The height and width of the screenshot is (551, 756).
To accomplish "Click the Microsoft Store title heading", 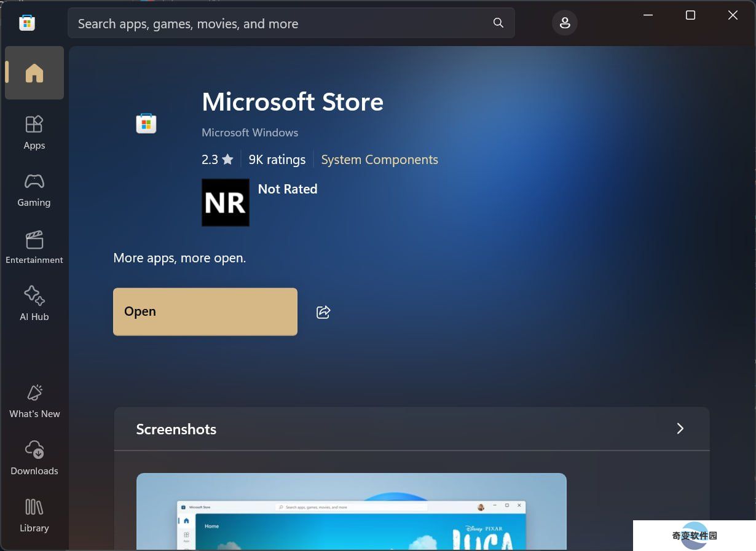I will [293, 102].
